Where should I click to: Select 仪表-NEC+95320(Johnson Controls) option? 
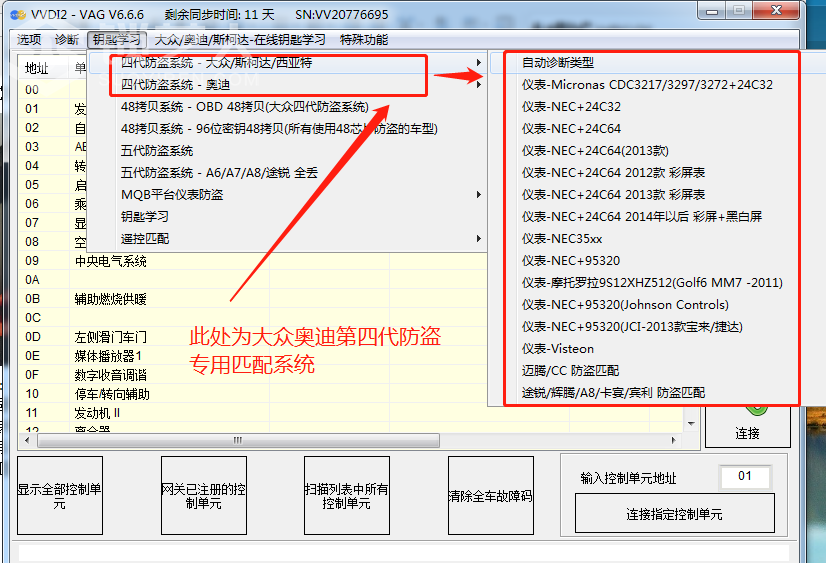coord(625,305)
